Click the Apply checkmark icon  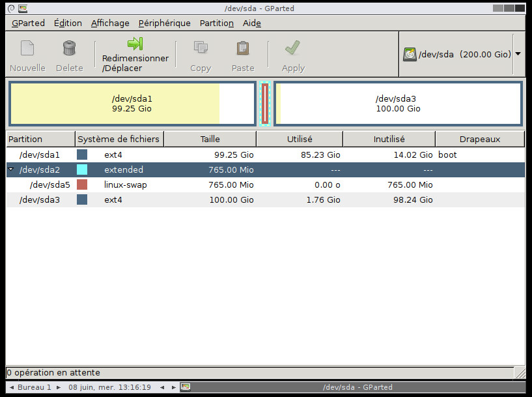(x=293, y=48)
